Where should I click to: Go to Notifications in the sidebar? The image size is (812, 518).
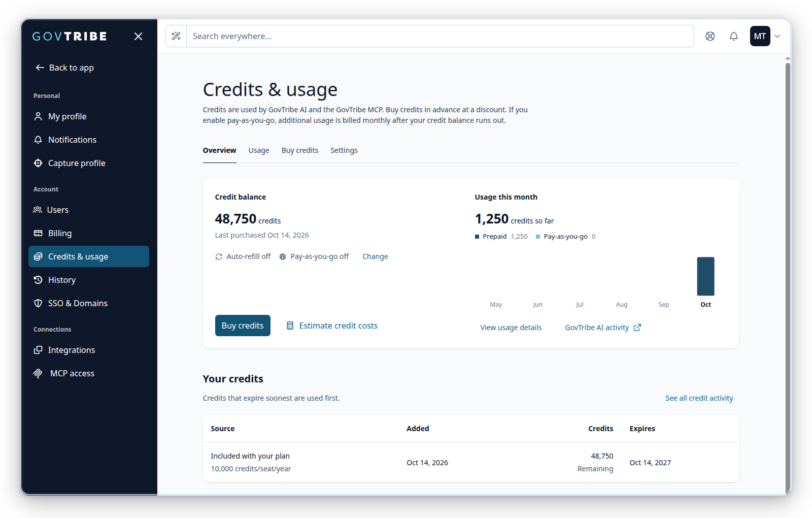coord(89,140)
